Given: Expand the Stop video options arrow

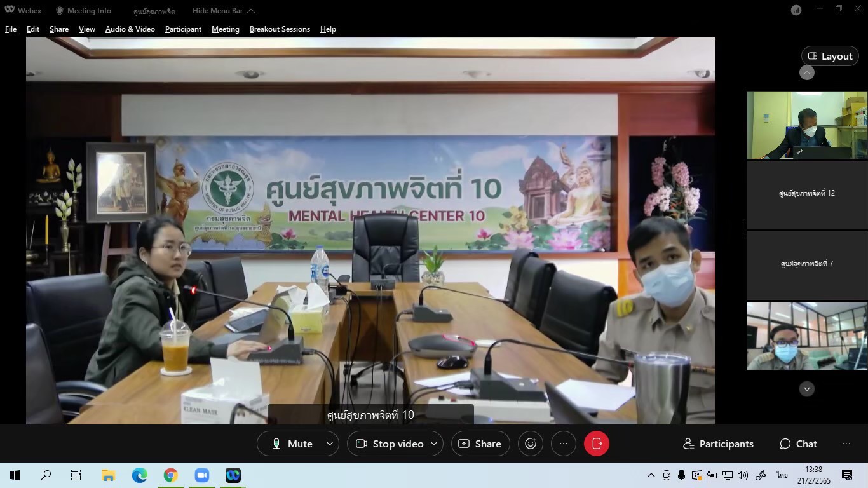Looking at the screenshot, I should pos(434,444).
